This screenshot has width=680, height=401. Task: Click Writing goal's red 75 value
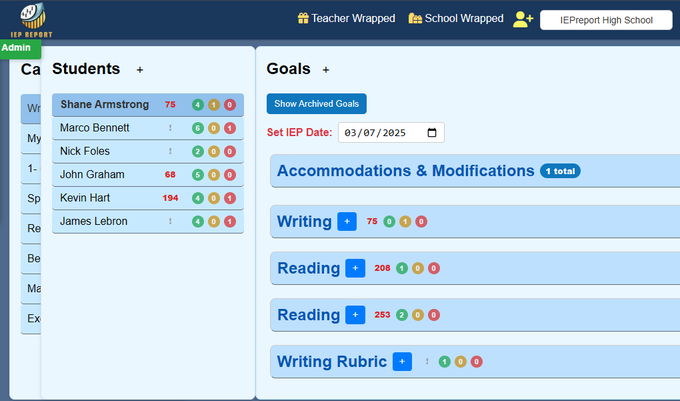372,222
